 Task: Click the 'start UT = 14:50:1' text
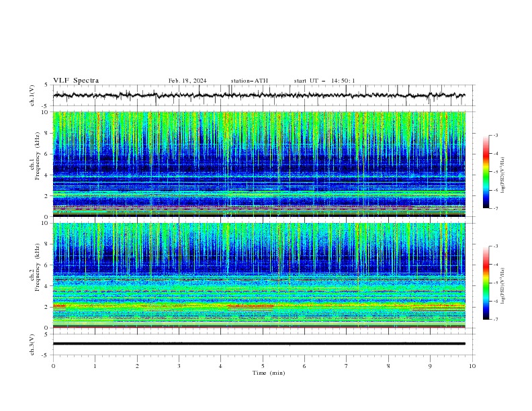(324, 81)
